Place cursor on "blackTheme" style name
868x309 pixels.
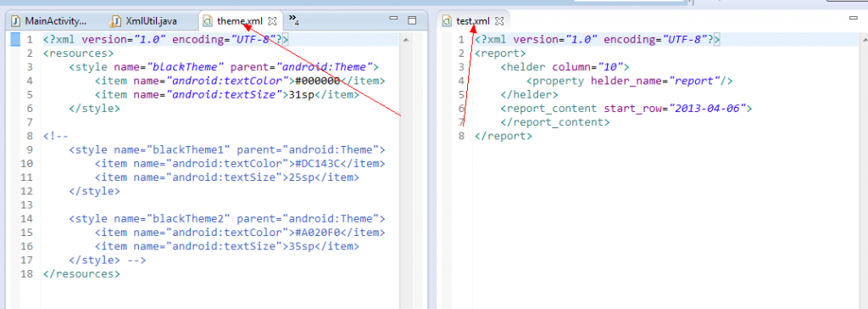pos(185,67)
